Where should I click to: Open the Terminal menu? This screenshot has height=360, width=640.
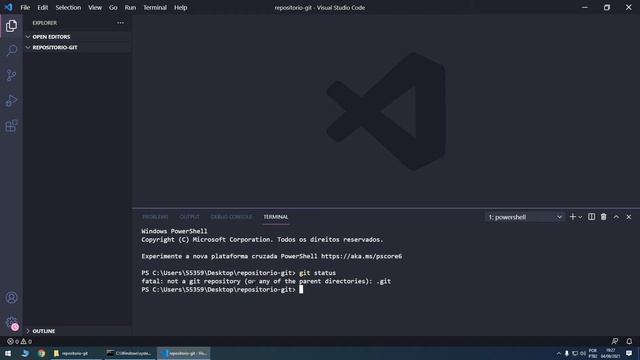tap(155, 7)
